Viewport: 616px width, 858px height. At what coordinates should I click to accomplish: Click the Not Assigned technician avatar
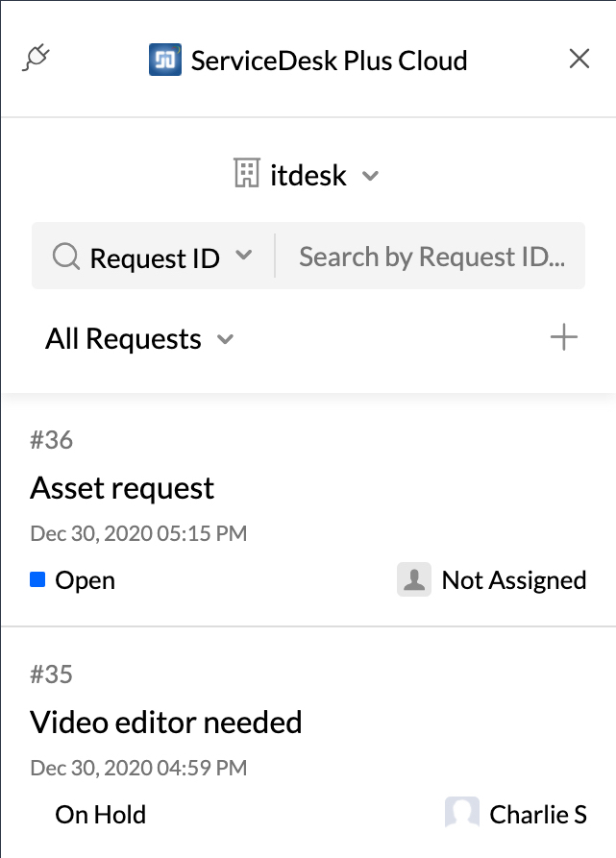click(x=413, y=578)
